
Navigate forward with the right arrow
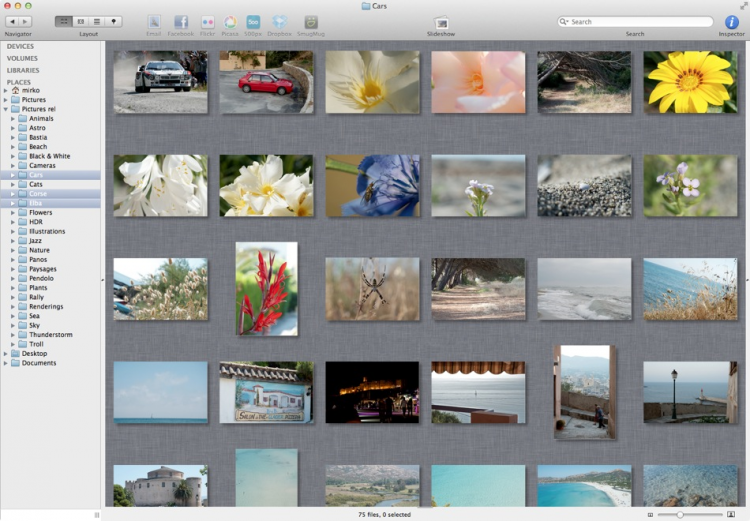26,21
